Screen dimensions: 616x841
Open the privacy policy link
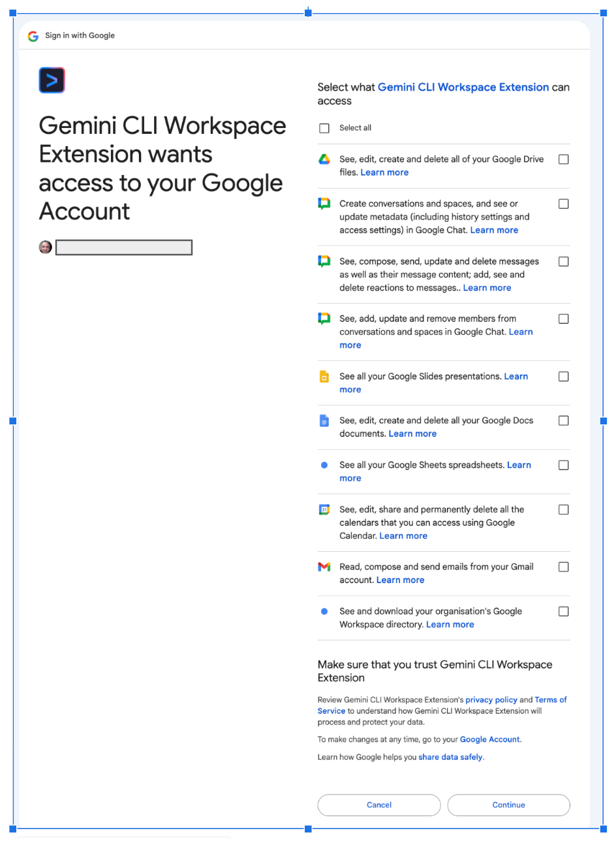(x=491, y=699)
